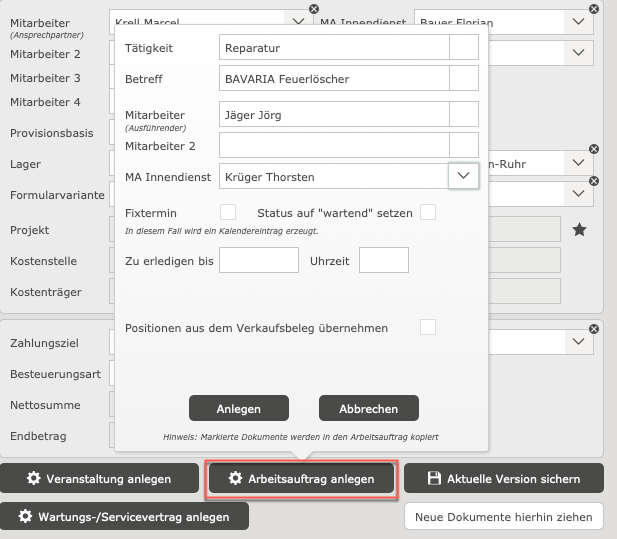Screen dimensions: 617x539
Task: Click the Kostenstelle label
Action: (43, 261)
